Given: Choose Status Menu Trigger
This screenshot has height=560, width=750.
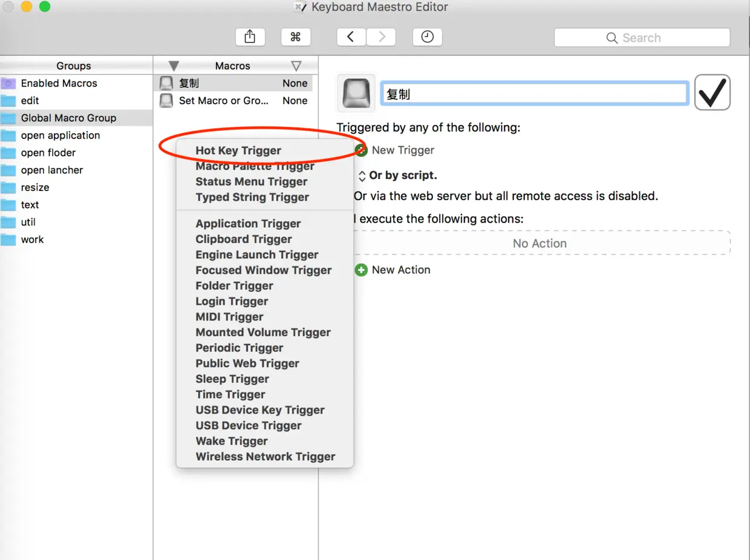Looking at the screenshot, I should point(265,182).
